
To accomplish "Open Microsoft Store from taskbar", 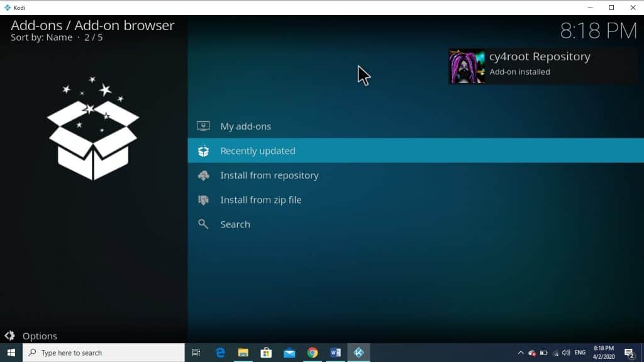I will click(266, 353).
